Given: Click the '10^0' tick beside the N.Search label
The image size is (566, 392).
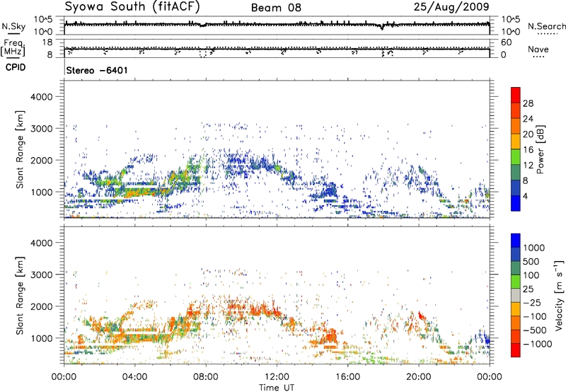Looking at the screenshot, I should (510, 32).
